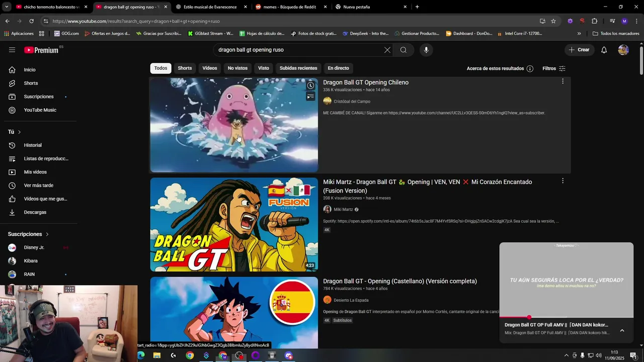The width and height of the screenshot is (644, 362).
Task: Open options menu for the Miki Martz video
Action: (x=562, y=180)
